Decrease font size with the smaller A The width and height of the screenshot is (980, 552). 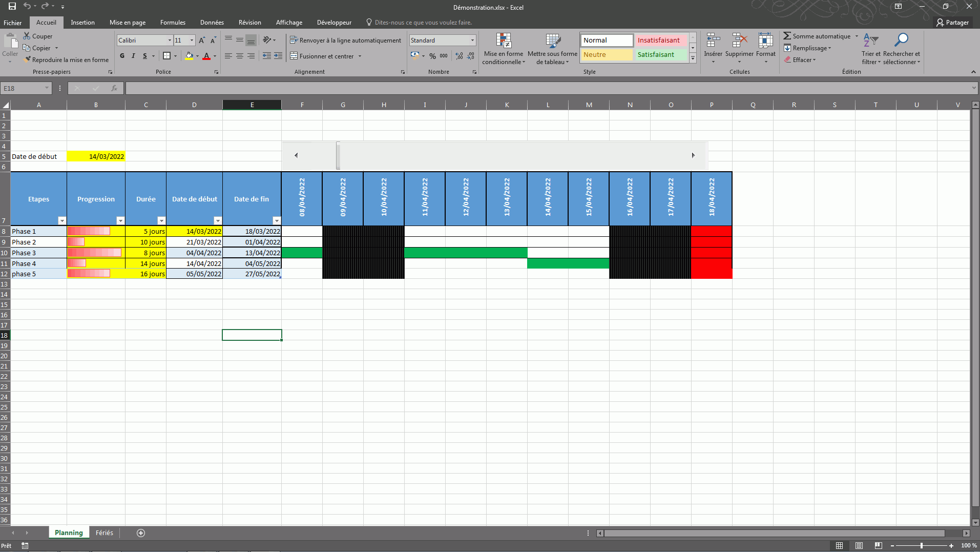213,40
